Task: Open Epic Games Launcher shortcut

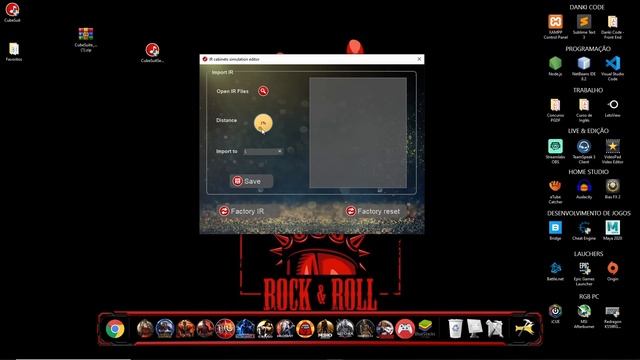Action: pyautogui.click(x=584, y=273)
